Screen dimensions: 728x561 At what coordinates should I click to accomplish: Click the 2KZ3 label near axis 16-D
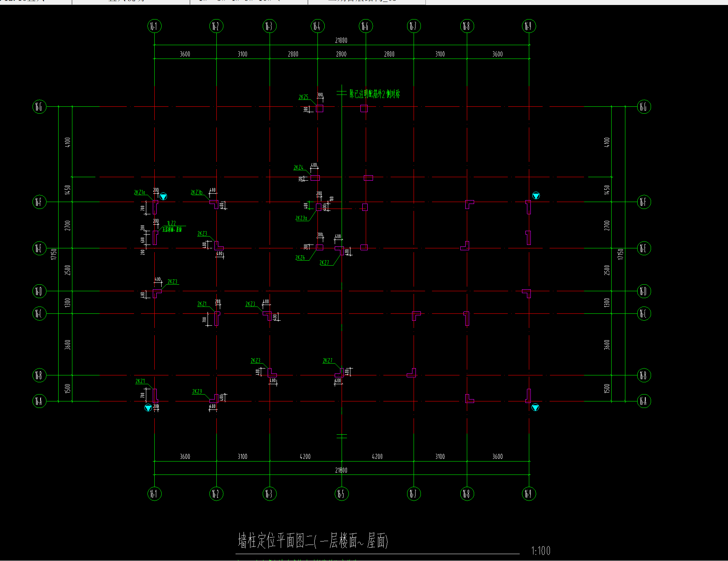(172, 282)
